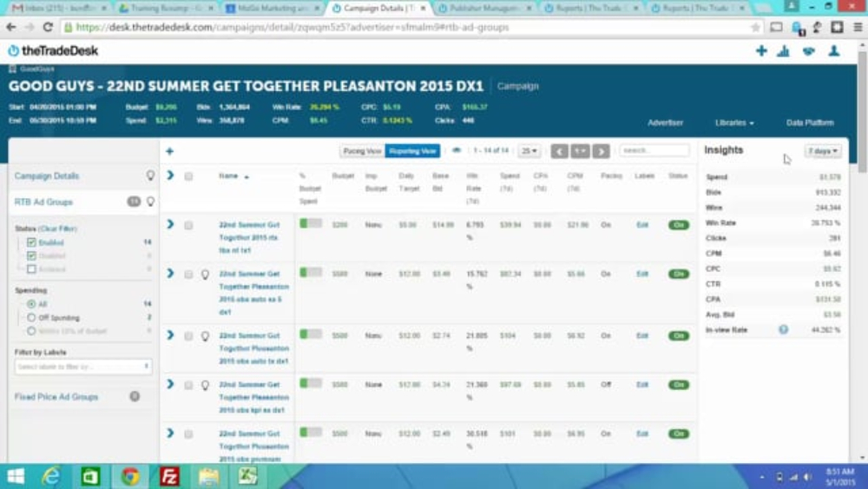Click the GoodGuys breadcrumb link
Image resolution: width=868 pixels, height=489 pixels.
point(37,69)
